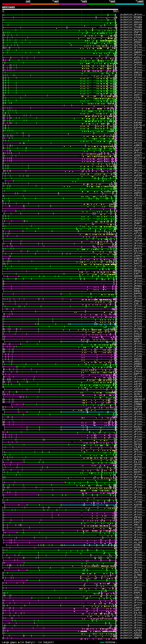
Task: Open hit UniRef100_B9SW84
Action: pyautogui.click(x=131, y=17)
